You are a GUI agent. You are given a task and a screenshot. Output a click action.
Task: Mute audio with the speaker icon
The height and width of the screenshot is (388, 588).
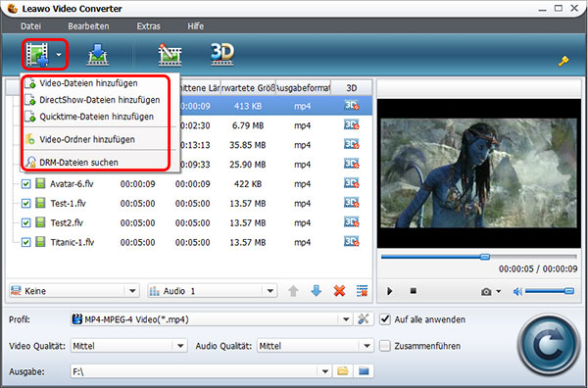coord(517,291)
